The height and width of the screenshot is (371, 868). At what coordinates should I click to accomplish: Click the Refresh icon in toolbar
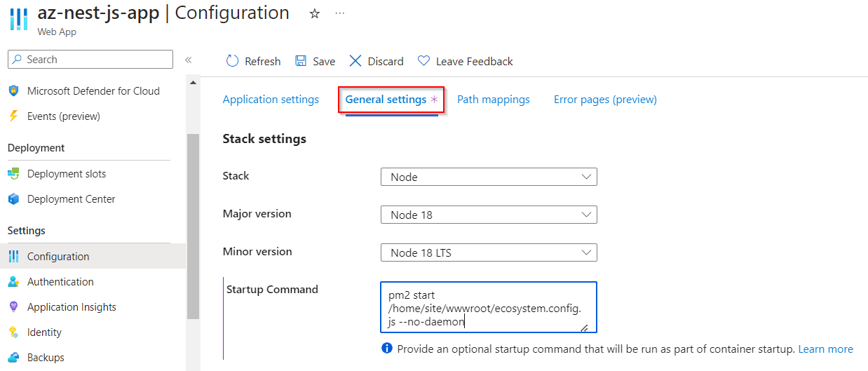[x=232, y=61]
